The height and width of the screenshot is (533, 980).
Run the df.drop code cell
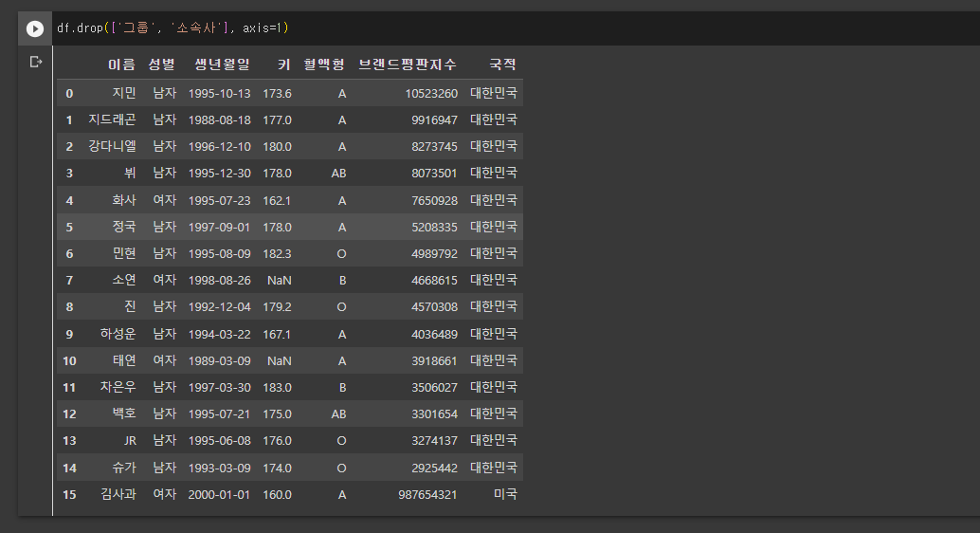click(35, 28)
